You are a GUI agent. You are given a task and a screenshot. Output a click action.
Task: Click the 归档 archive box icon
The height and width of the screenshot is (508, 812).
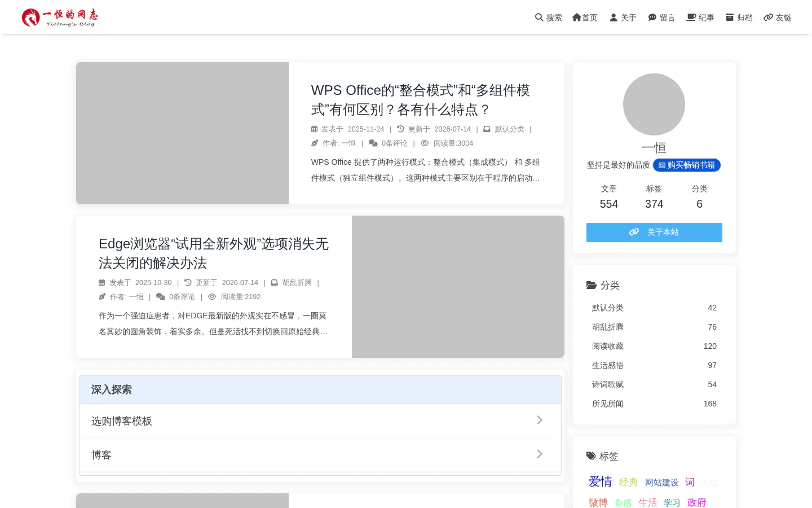[730, 17]
